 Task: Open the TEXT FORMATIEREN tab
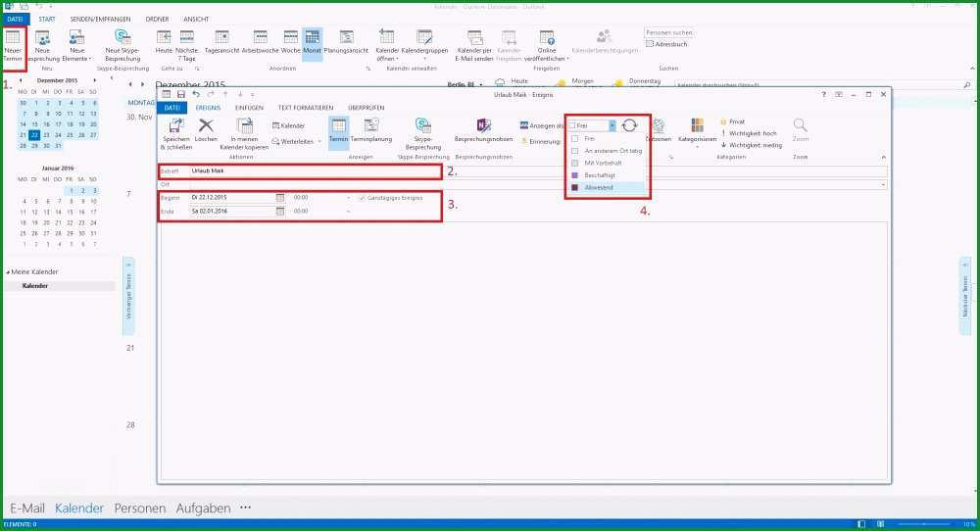click(306, 108)
